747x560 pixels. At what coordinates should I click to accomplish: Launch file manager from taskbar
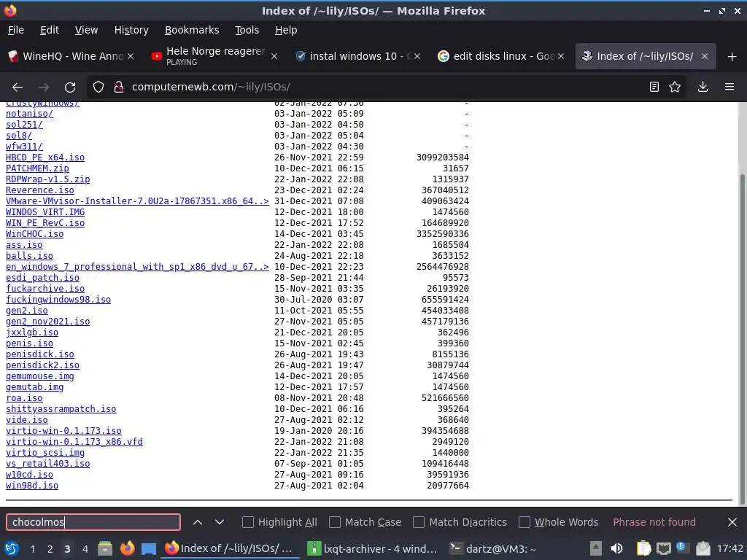pyautogui.click(x=105, y=549)
